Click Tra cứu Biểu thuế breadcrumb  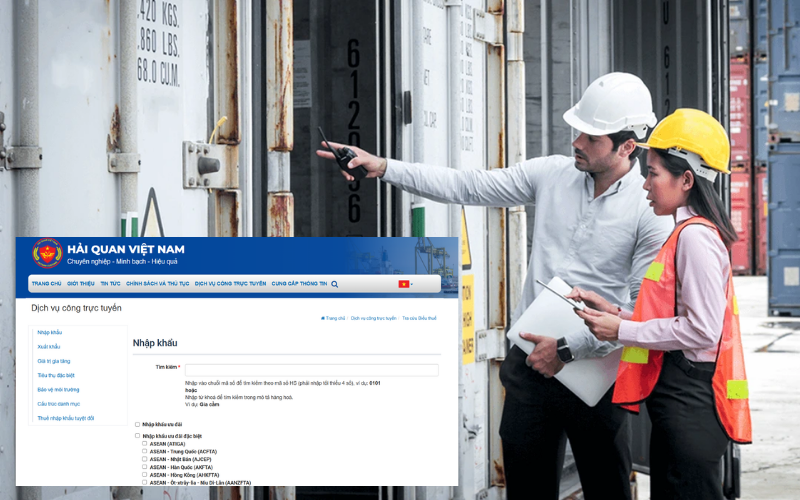pos(419,318)
